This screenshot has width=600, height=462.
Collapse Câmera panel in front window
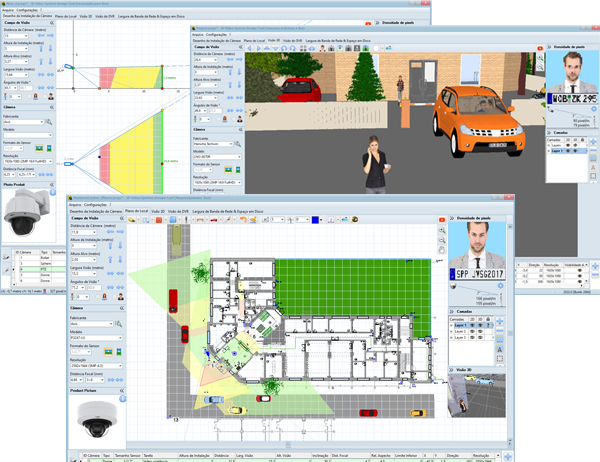point(122,308)
